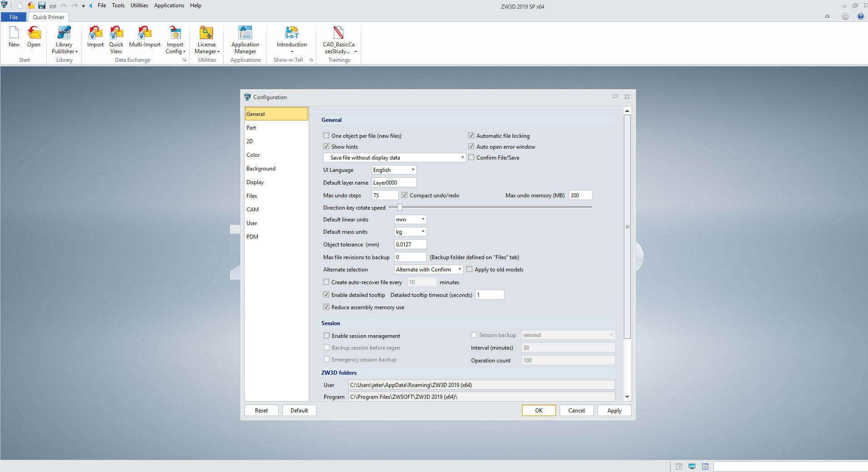Viewport: 868px width, 472px height.
Task: Toggle Enable detailed tooltip
Action: [326, 295]
